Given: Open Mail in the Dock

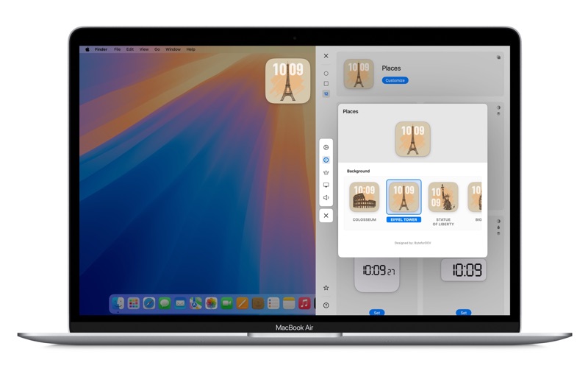Looking at the screenshot, I should [180, 303].
